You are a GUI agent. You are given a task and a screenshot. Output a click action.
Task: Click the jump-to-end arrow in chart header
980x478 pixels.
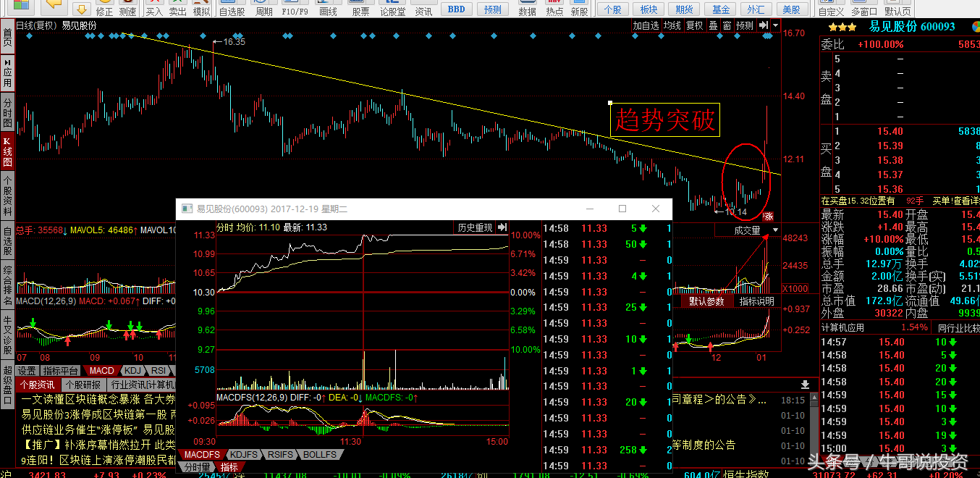764,25
